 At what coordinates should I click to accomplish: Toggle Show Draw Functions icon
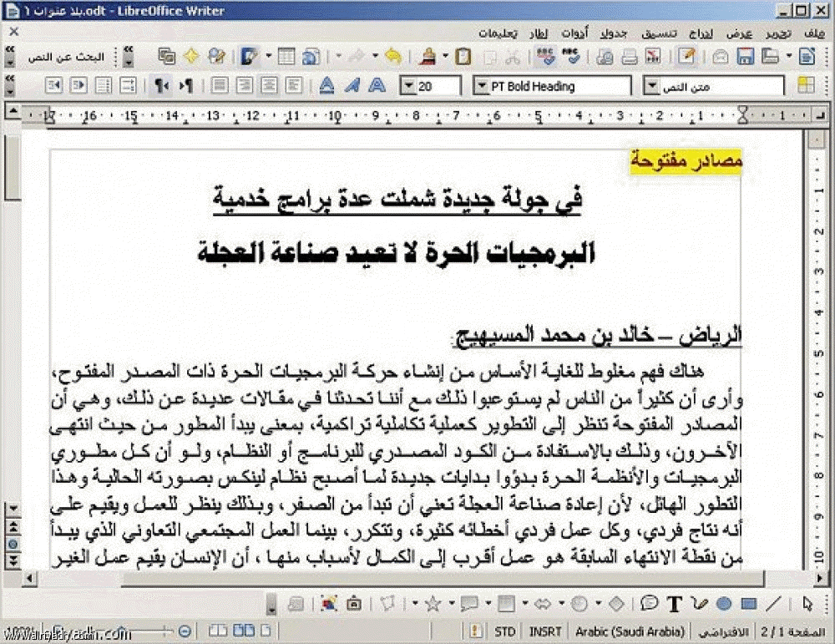coord(249,57)
